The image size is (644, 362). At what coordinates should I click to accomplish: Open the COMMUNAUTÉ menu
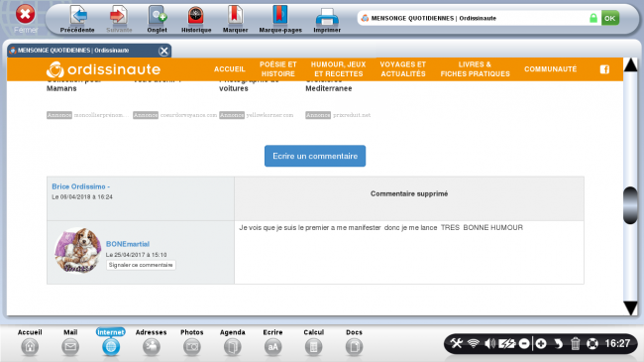[x=550, y=69]
